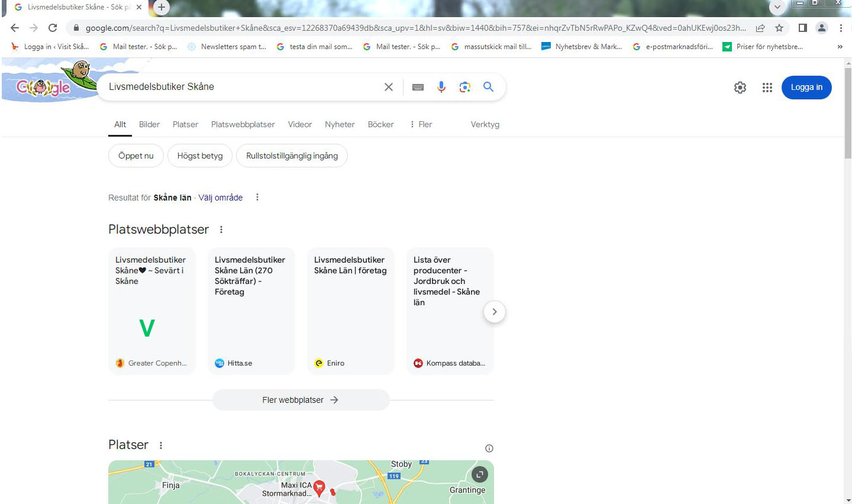Close the Livsmedelsbutiker Skåne tab
Screen dimensions: 852x504
point(139,7)
